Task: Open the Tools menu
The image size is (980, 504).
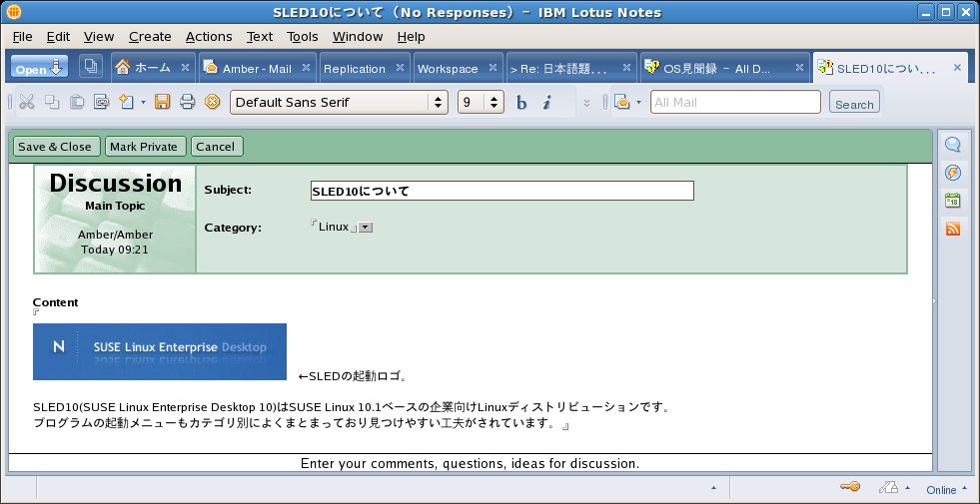Action: tap(303, 37)
